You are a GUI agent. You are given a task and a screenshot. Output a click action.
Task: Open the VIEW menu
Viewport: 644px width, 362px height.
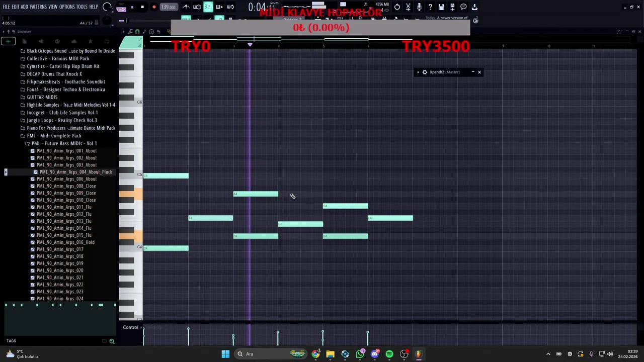coord(53,7)
